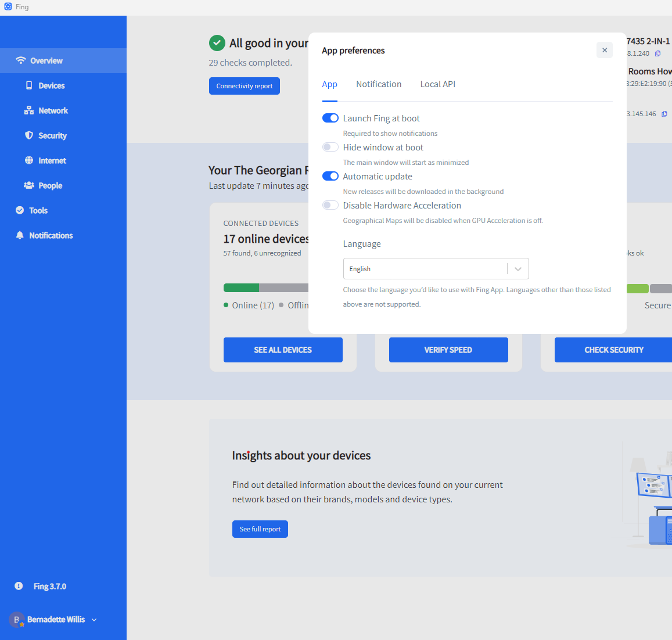Click the Language label in preferences
Screen dimensions: 672x640
(x=362, y=244)
